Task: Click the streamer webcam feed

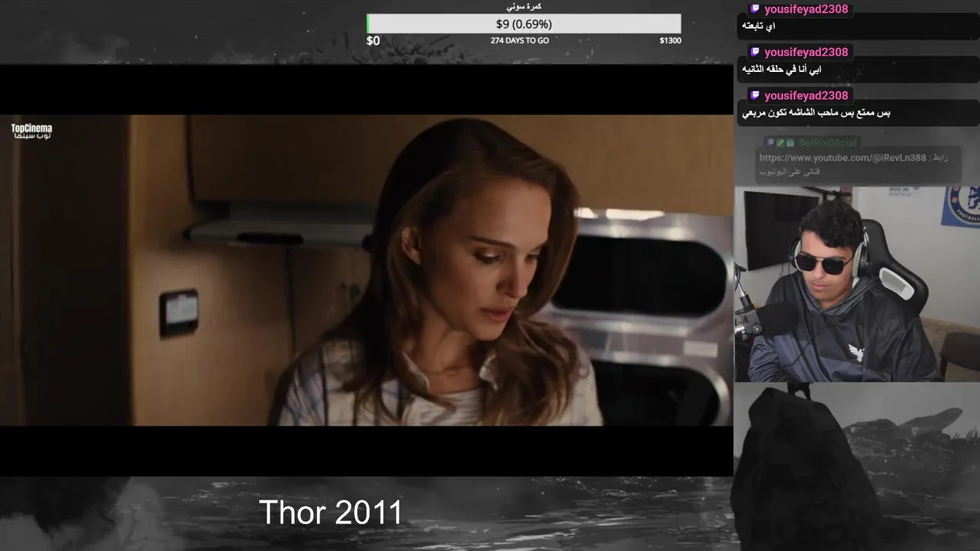Action: tap(857, 284)
